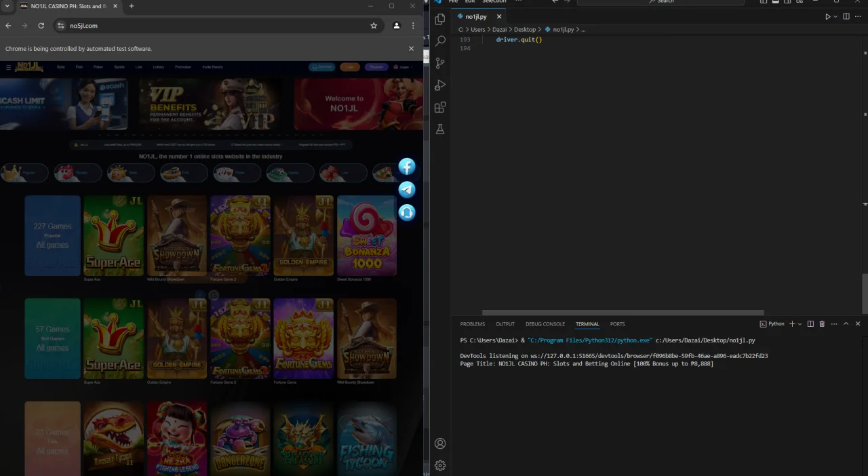Open the Lottery nav item
Screen dimensions: 868x476
tap(159, 67)
